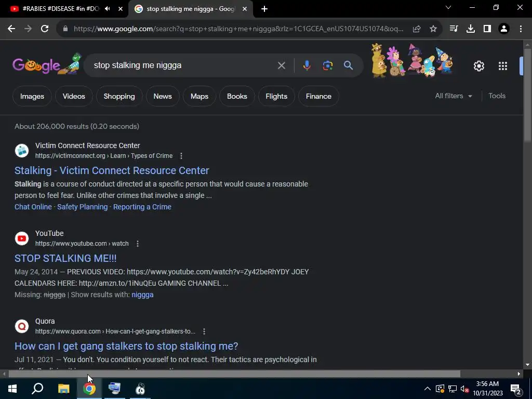Click the muted volume tray icon
This screenshot has height=399, width=532.
[x=464, y=389]
